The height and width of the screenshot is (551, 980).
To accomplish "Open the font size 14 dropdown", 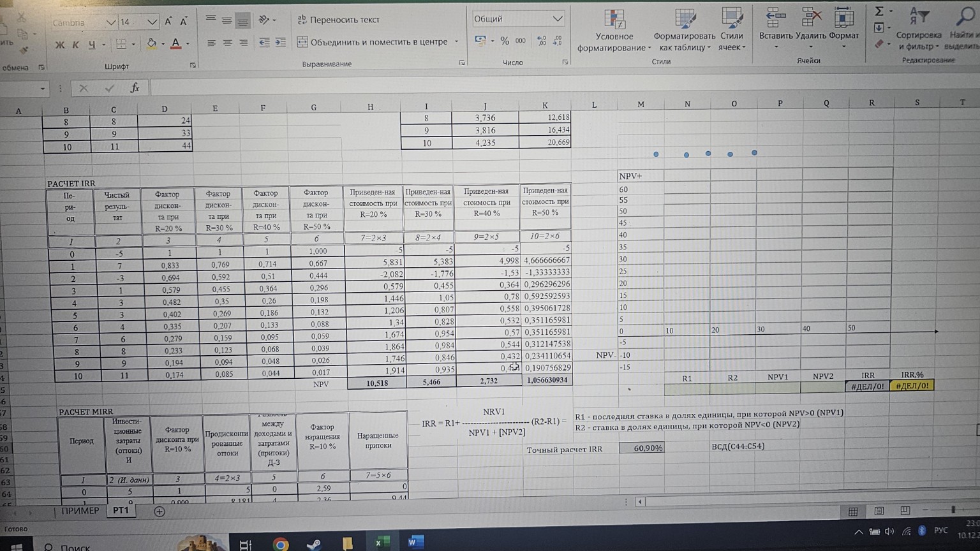I will point(152,22).
